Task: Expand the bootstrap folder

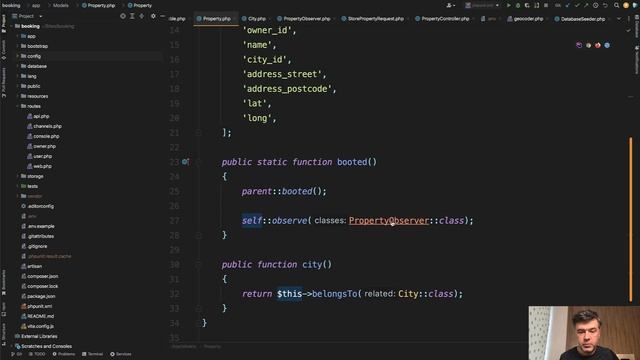Action: pos(17,46)
